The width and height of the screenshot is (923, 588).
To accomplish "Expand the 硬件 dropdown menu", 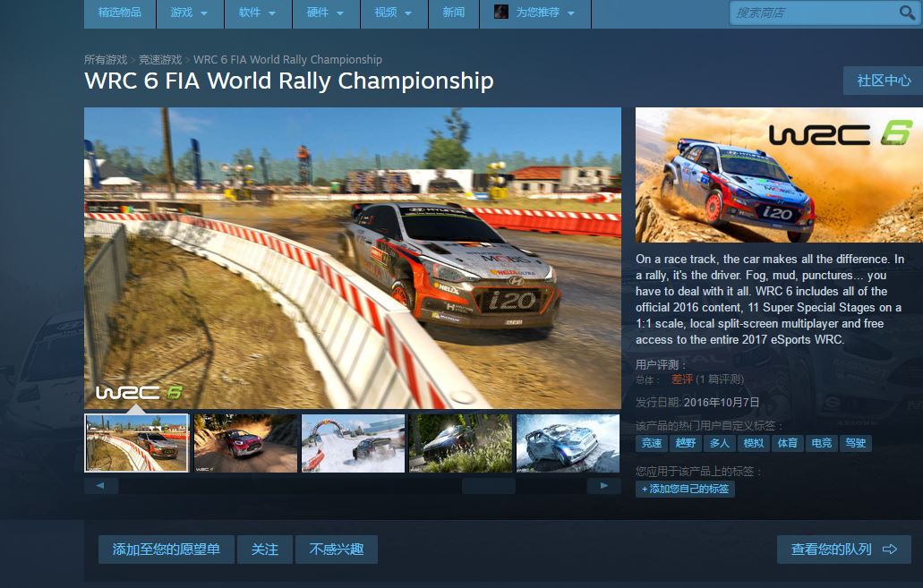I will [326, 13].
